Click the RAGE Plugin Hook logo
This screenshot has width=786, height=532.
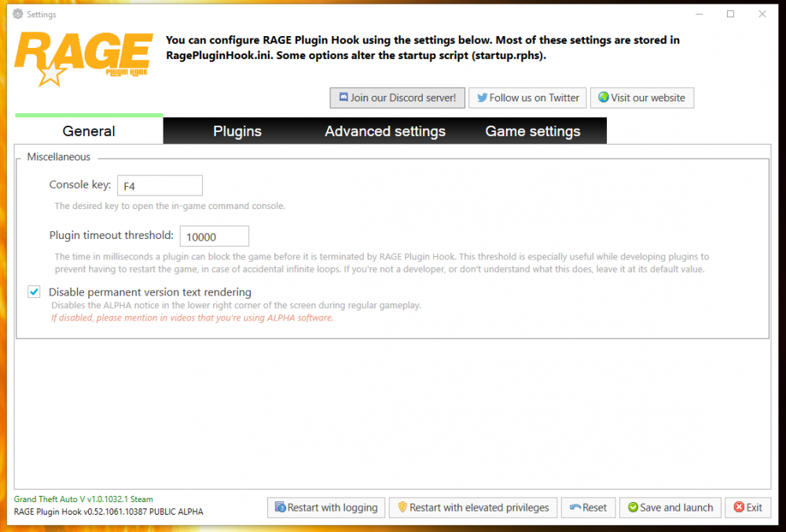pyautogui.click(x=83, y=59)
